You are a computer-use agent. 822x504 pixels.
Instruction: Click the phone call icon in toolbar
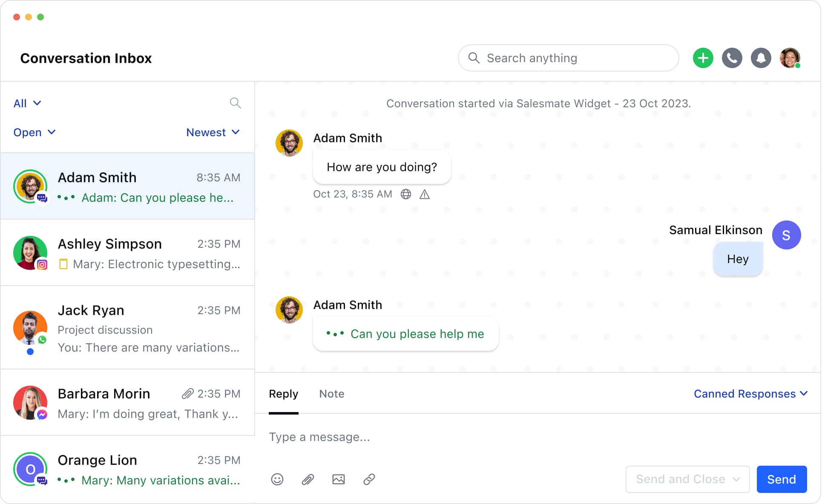click(732, 57)
